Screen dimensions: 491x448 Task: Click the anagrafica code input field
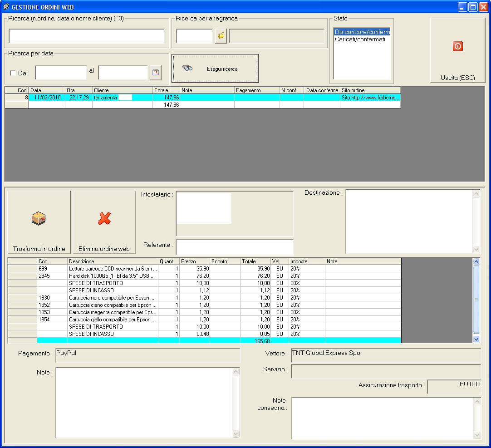[195, 36]
